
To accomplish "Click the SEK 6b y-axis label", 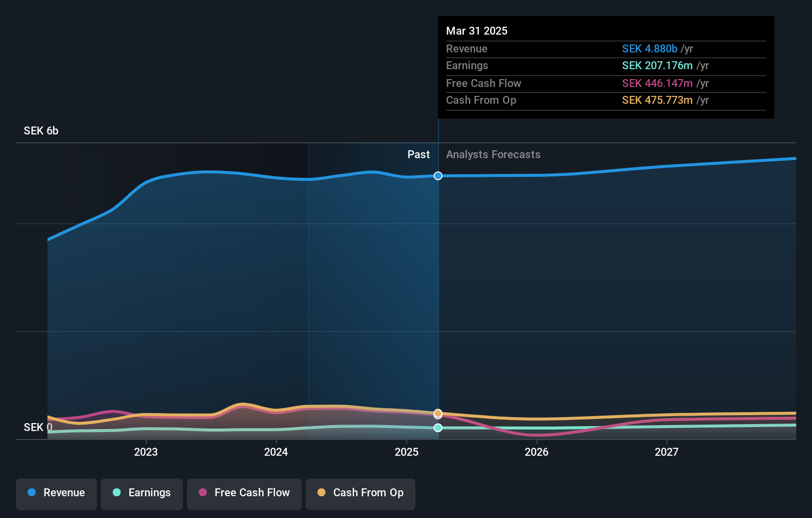I will 41,130.
